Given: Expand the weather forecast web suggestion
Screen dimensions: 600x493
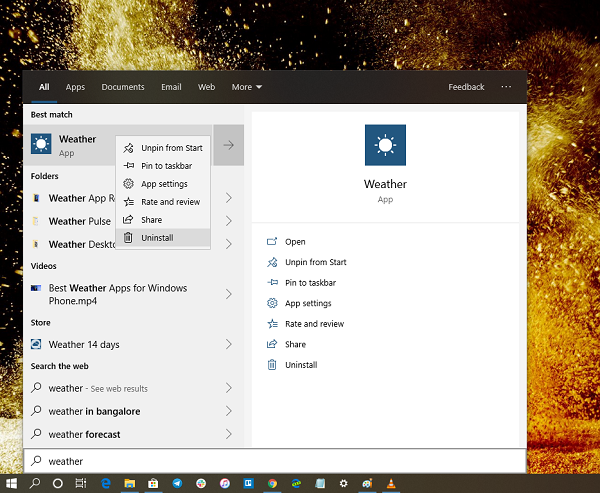Looking at the screenshot, I should click(228, 434).
